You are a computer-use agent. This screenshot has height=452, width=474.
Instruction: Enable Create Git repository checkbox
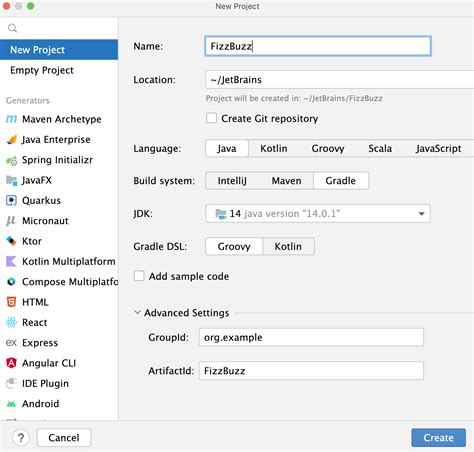click(211, 118)
